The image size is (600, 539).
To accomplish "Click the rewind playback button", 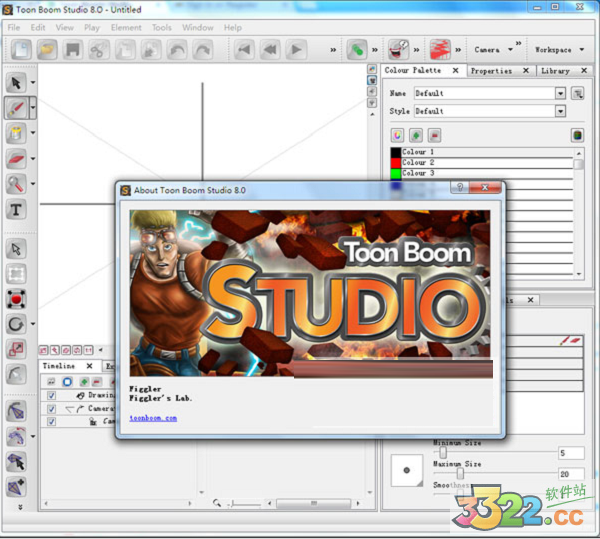I will [270, 49].
